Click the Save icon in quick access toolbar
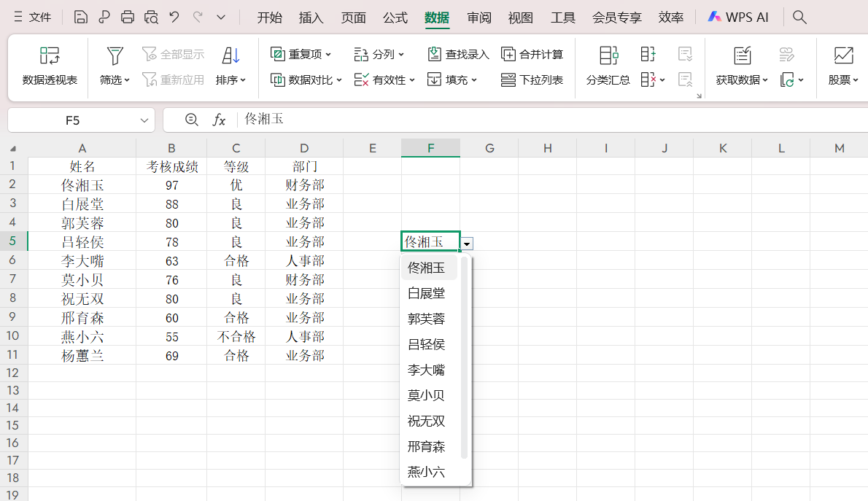The image size is (868, 501). [81, 18]
